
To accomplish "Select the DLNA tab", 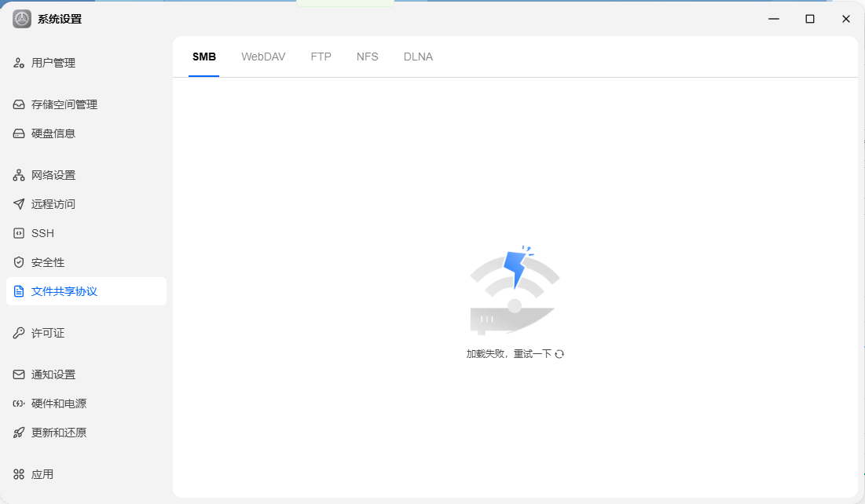I will (x=418, y=57).
